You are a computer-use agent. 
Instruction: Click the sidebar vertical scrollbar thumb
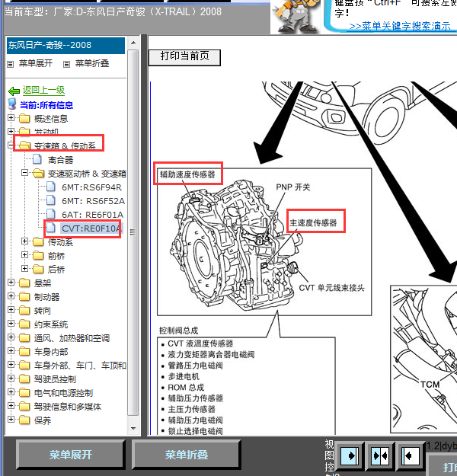[133, 232]
